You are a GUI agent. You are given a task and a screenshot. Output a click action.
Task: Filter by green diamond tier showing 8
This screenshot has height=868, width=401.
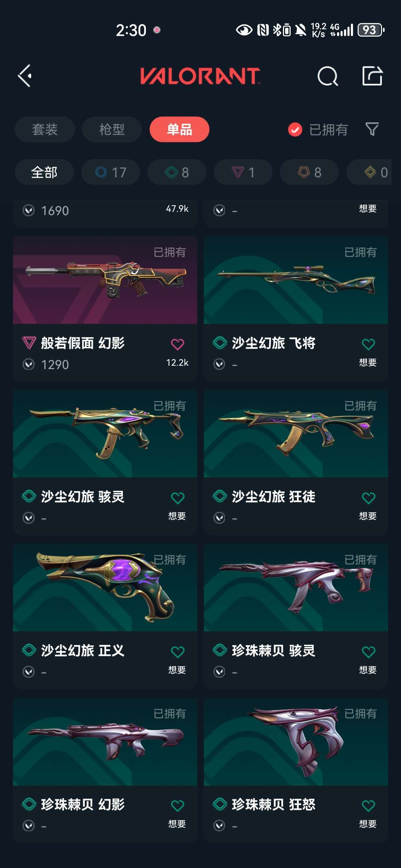click(x=177, y=172)
